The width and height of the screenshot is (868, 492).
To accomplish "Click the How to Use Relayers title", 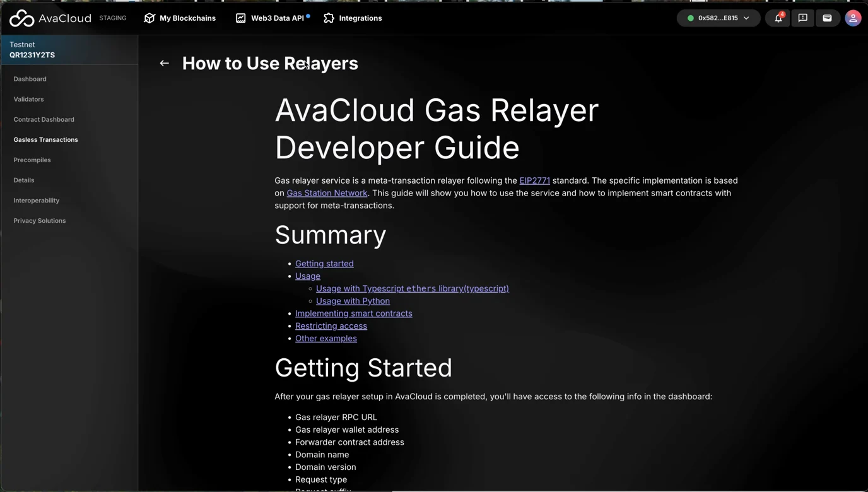I will point(270,63).
